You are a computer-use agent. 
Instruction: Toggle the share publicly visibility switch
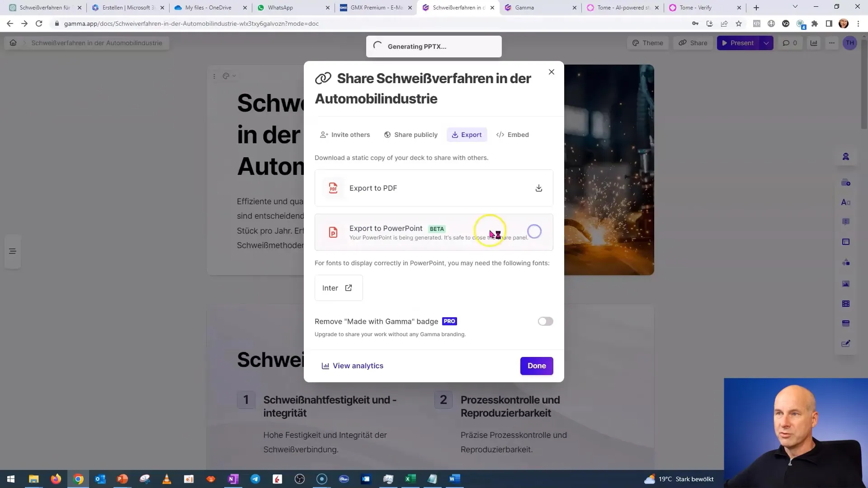pos(412,135)
